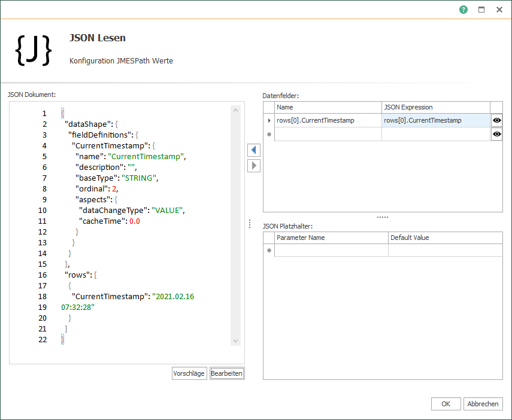Select row indicator arrow of first data field
The width and height of the screenshot is (512, 420).
pyautogui.click(x=269, y=120)
